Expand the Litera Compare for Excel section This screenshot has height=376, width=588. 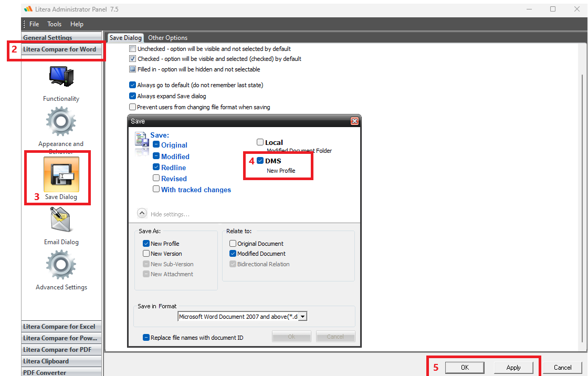point(61,327)
